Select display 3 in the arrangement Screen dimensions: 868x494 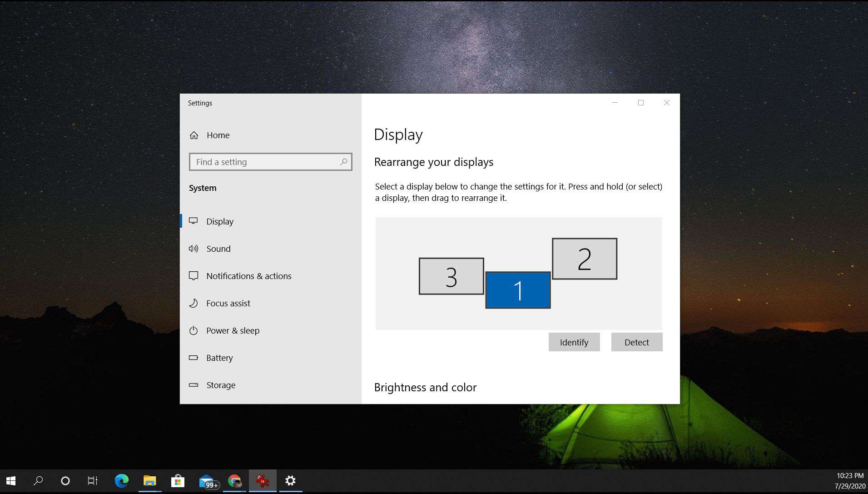tap(451, 276)
